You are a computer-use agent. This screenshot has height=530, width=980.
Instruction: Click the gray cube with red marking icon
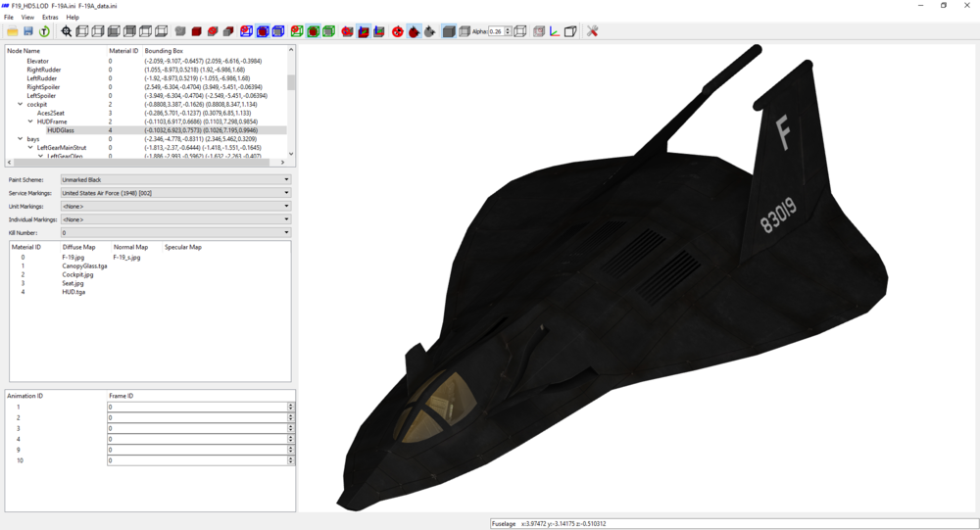tap(539, 31)
